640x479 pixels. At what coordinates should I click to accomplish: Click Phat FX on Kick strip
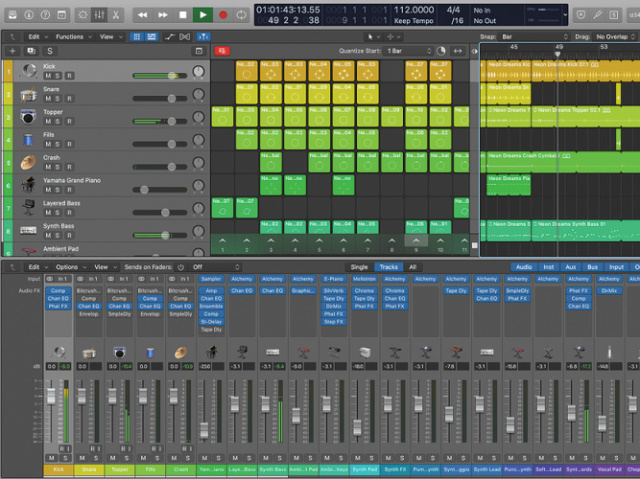(58, 306)
